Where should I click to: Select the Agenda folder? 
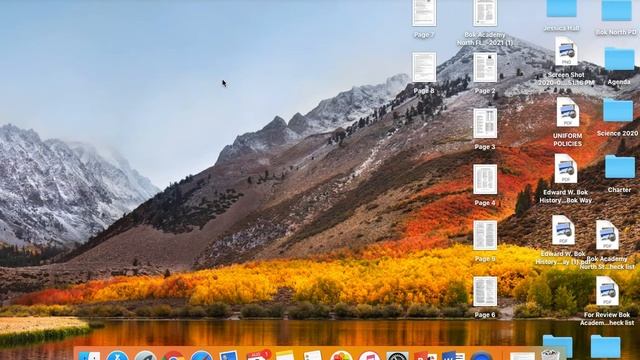point(620,59)
